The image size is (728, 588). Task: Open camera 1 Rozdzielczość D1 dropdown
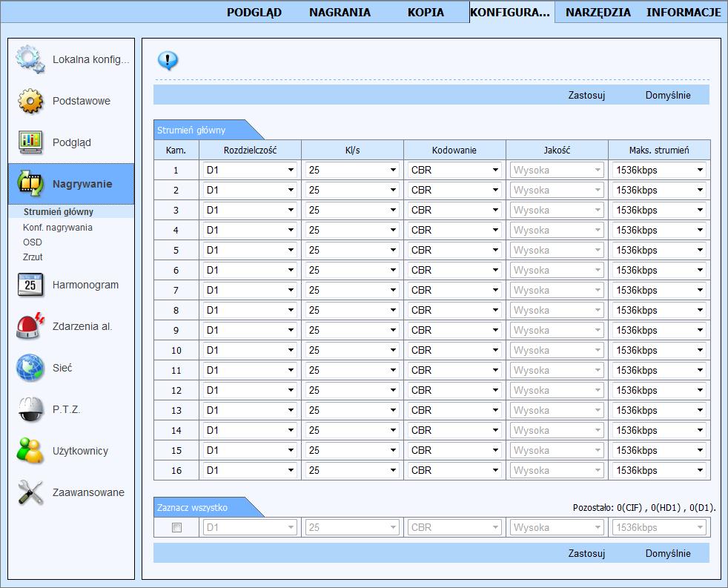tap(251, 170)
